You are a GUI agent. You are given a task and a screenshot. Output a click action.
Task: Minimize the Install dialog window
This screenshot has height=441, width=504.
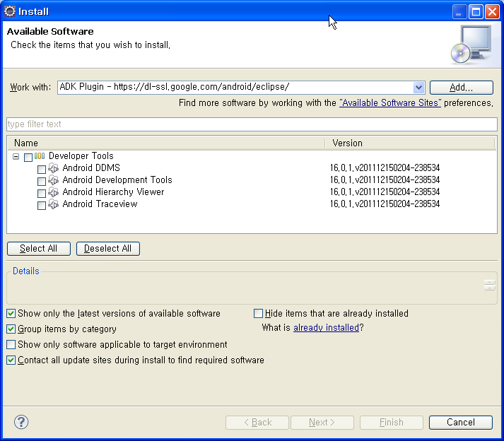[x=459, y=12]
